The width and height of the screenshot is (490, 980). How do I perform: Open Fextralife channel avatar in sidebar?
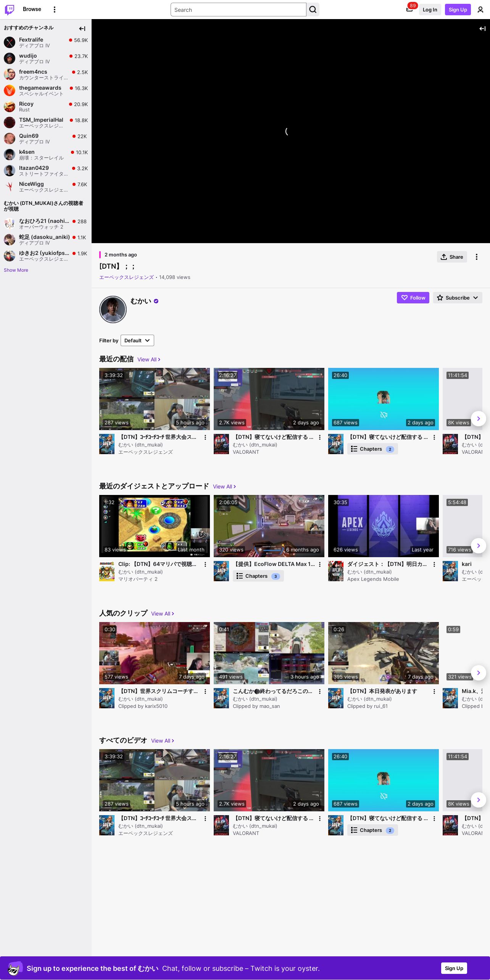[10, 42]
